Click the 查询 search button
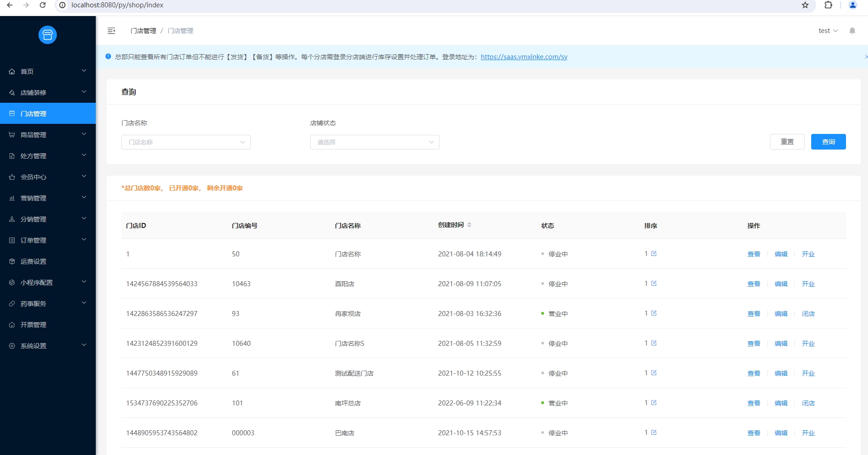Image resolution: width=868 pixels, height=455 pixels. coord(828,142)
